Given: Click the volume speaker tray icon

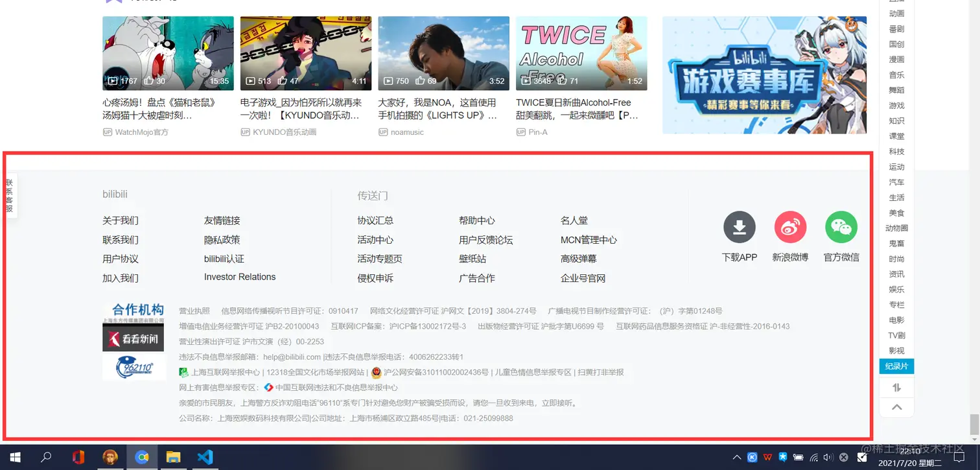Looking at the screenshot, I should [828, 457].
